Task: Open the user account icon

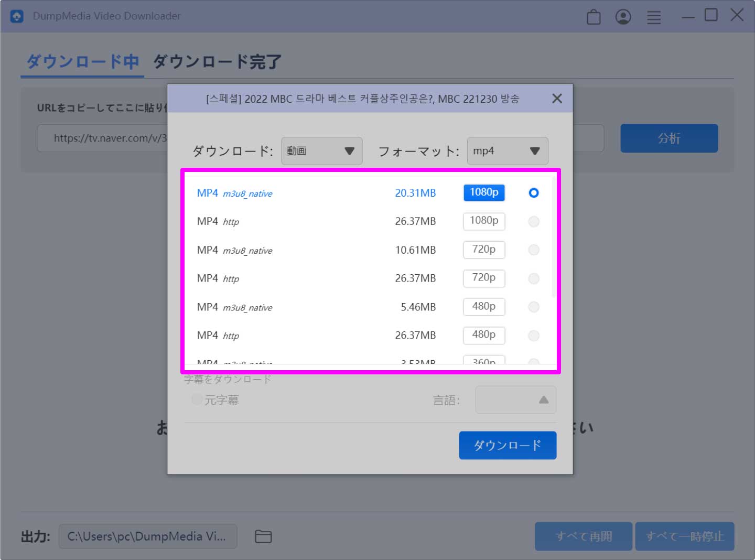Action: (623, 17)
